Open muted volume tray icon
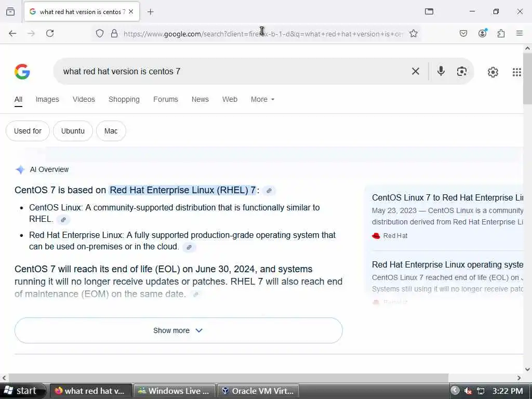 (x=468, y=391)
